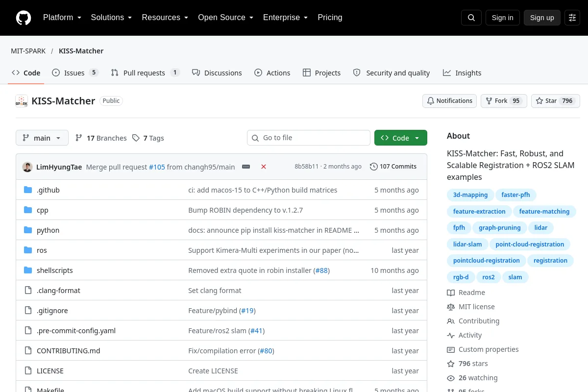
Task: Open the MIT-SPARK organization breadcrumb link
Action: pyautogui.click(x=28, y=51)
